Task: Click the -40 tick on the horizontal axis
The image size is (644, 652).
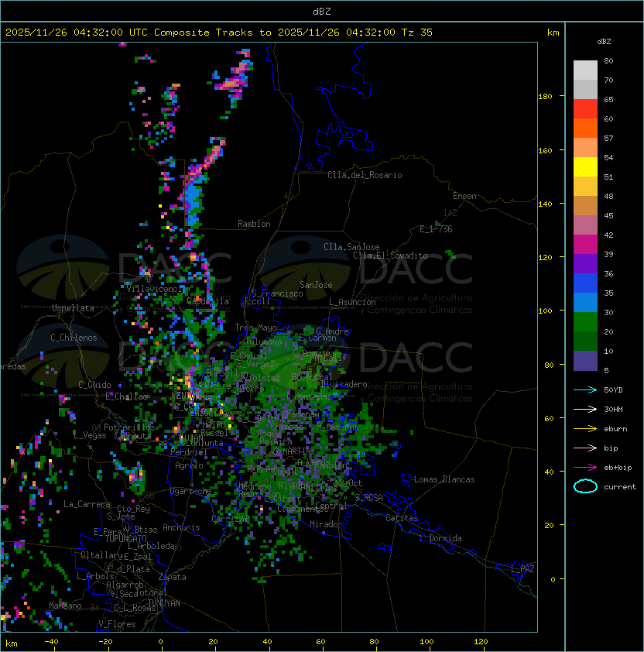Action: tap(51, 642)
